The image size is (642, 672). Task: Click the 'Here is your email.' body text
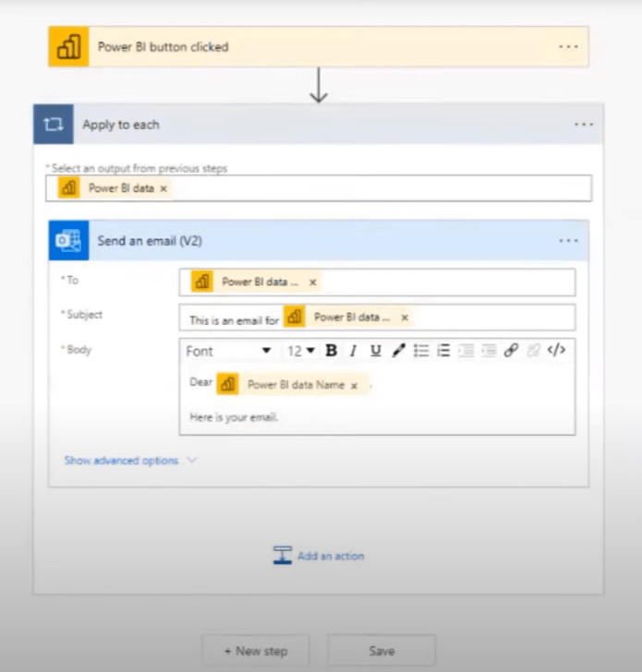click(234, 417)
